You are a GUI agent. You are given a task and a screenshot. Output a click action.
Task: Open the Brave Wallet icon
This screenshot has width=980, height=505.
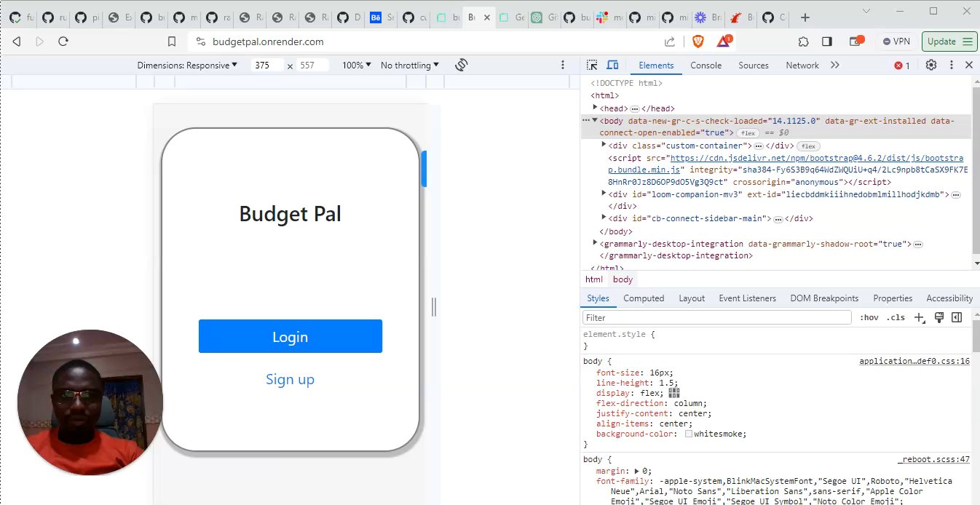click(x=857, y=41)
